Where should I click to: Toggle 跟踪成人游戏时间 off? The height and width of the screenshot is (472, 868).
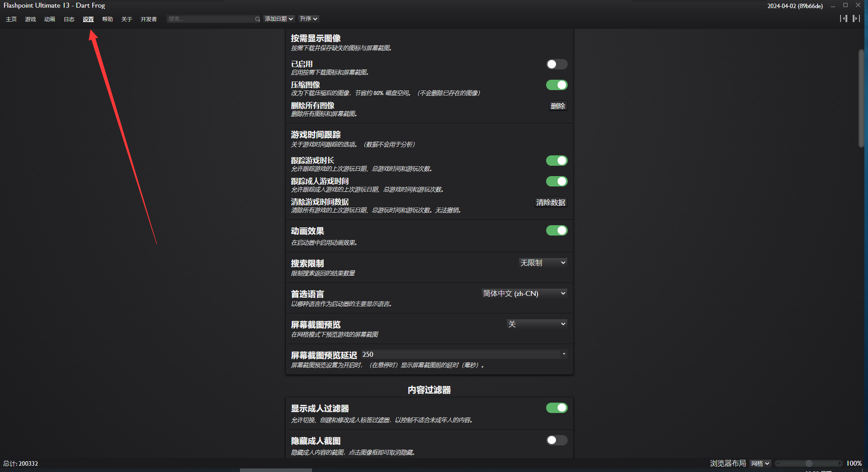pos(557,182)
